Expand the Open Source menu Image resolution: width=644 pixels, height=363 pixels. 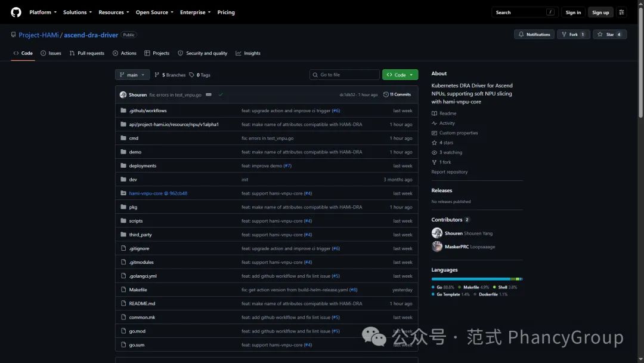154,13
